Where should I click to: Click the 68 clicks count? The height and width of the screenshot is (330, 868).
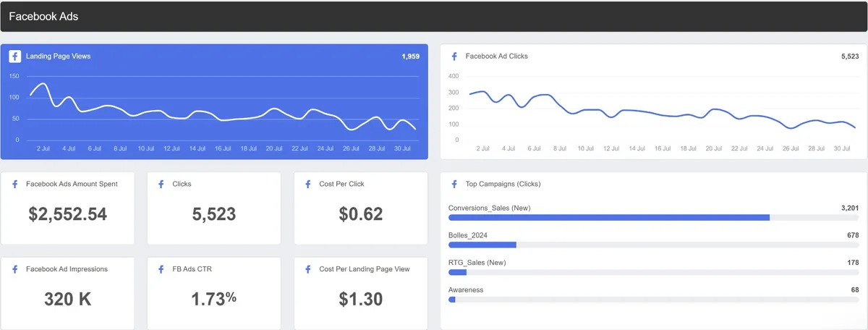click(x=855, y=289)
